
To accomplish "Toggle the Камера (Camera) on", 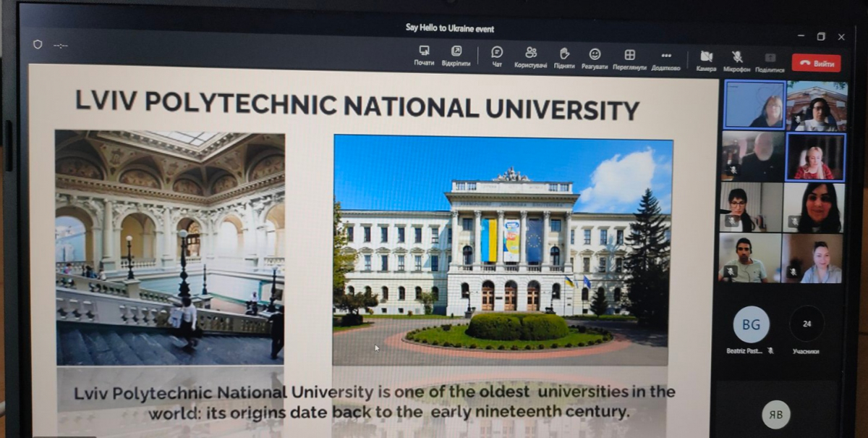I will 706,56.
